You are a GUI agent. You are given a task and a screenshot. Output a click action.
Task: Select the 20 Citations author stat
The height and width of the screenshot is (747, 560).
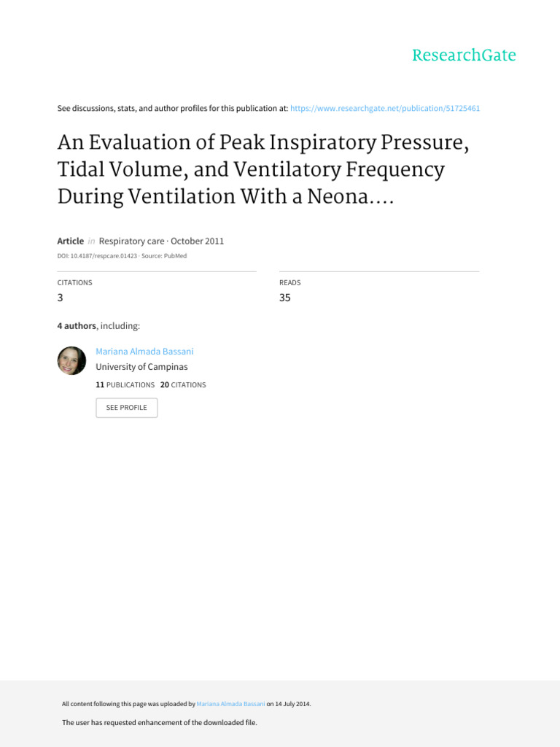[x=183, y=384]
